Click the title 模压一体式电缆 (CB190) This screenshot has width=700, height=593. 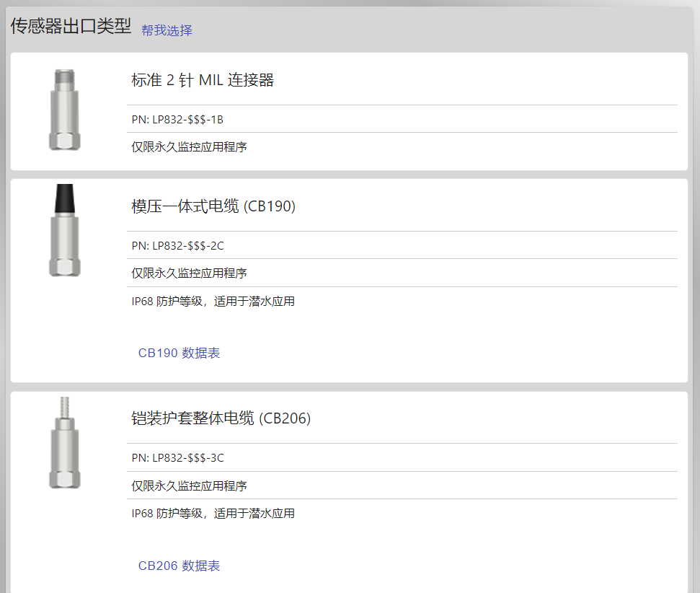click(213, 206)
